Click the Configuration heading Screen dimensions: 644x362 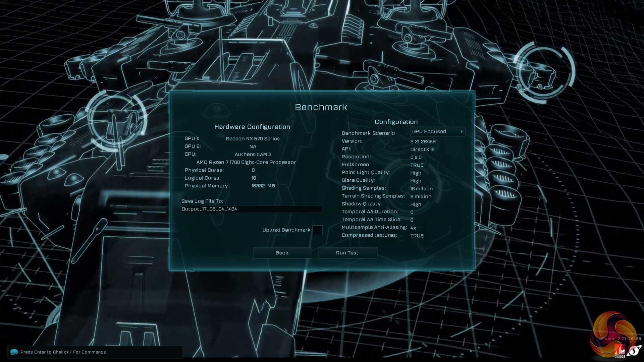(396, 122)
